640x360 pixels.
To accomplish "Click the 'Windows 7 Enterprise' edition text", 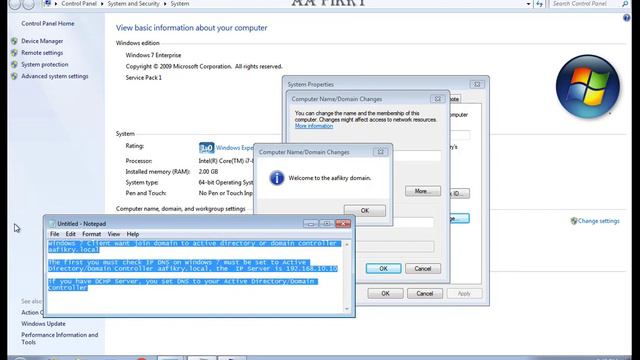I will coord(153,55).
